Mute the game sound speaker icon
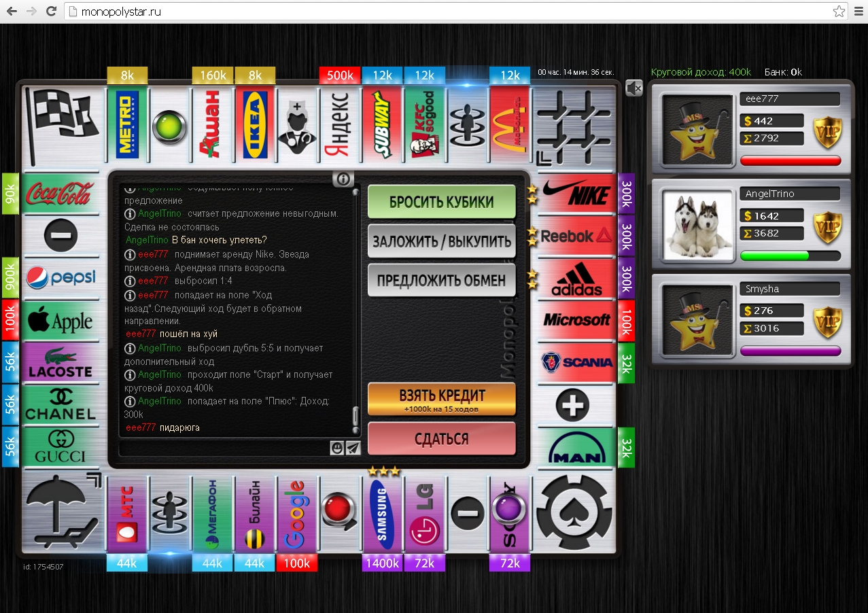The image size is (868, 613). pyautogui.click(x=633, y=88)
